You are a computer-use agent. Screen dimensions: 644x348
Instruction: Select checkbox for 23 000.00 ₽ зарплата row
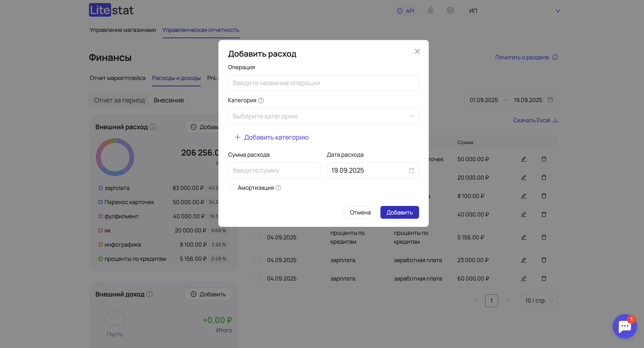click(257, 260)
